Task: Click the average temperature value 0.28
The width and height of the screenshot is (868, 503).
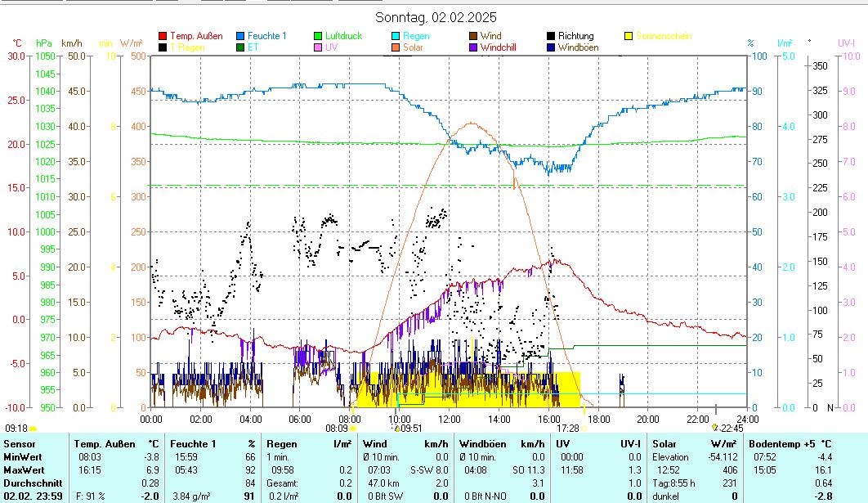Action: coord(150,483)
